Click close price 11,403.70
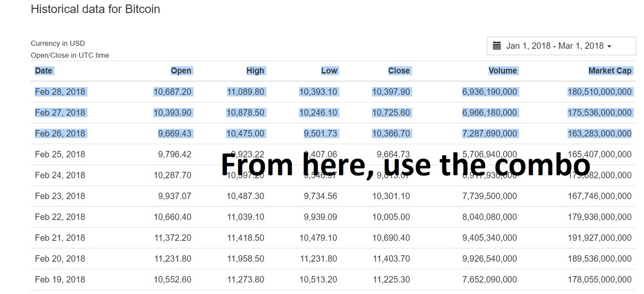 (391, 259)
